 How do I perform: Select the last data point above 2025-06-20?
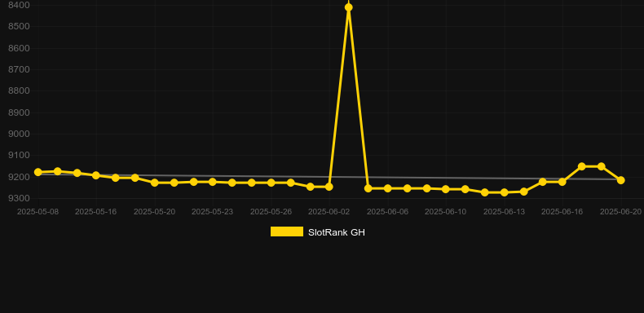[x=620, y=180]
